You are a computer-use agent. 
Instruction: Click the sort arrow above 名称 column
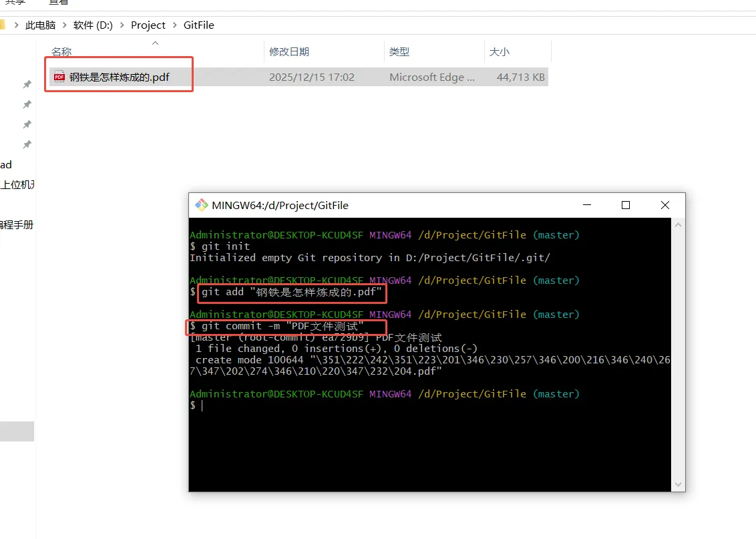tap(155, 43)
